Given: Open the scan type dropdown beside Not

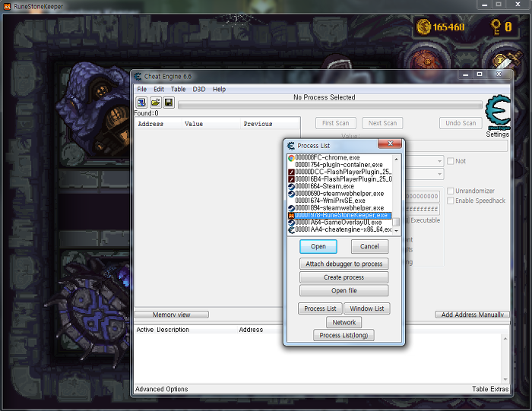Looking at the screenshot, I should coord(439,161).
